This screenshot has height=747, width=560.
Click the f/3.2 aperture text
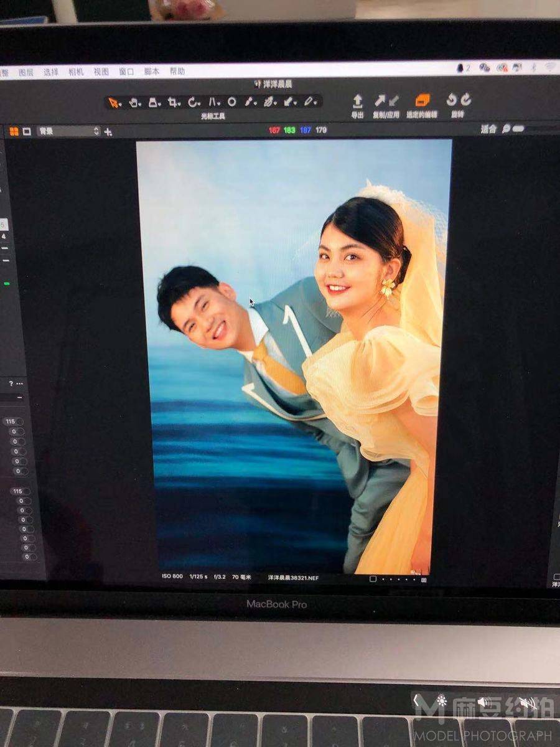tap(220, 577)
